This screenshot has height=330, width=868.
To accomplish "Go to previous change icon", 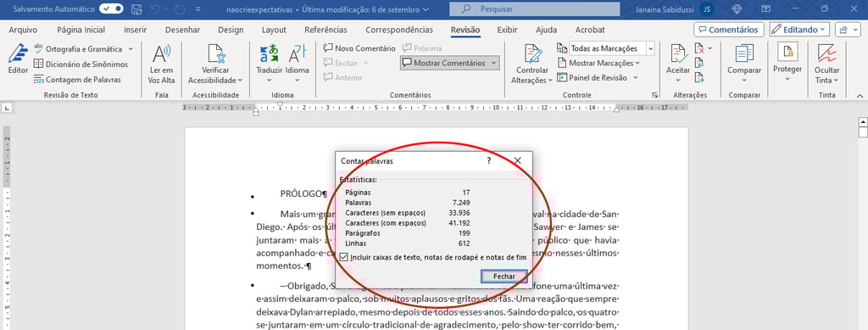I will tap(699, 63).
